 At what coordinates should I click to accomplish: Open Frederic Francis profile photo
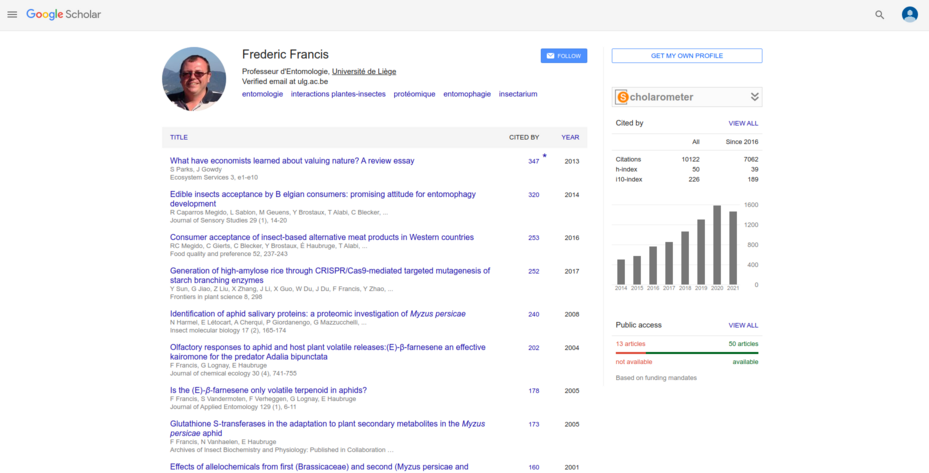pyautogui.click(x=194, y=78)
